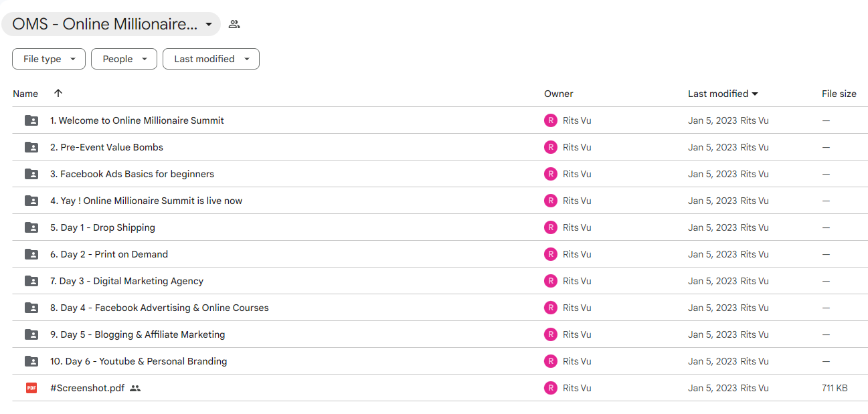Screen dimensions: 868x414
Task: Click the shared icon next to #Screenshot.pdf
Action: pos(135,388)
